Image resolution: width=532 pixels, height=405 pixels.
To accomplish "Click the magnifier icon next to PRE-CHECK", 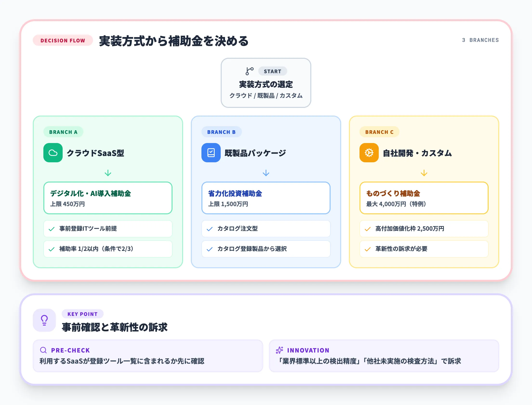I will (43, 350).
